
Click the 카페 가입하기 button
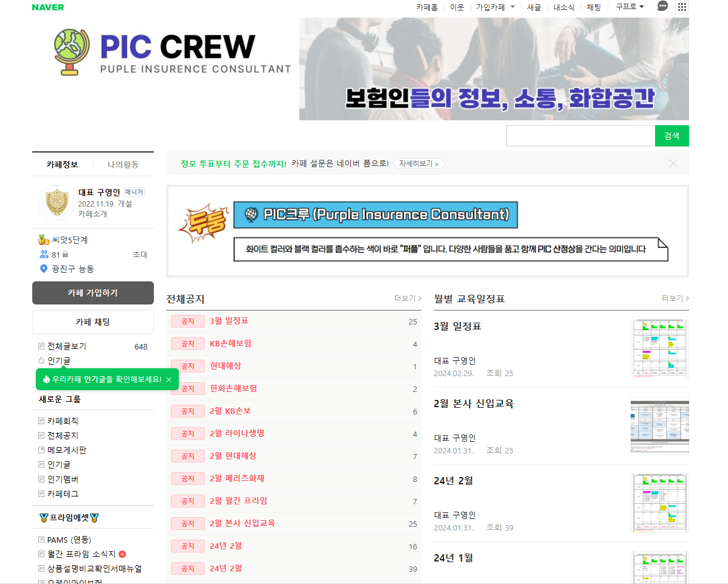tap(93, 293)
